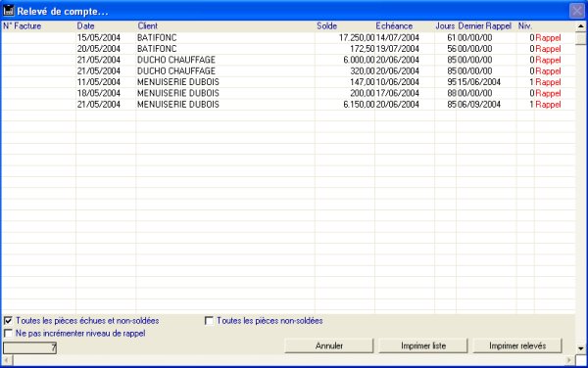This screenshot has width=588, height=368.
Task: Check 'Ne pas incrémenter niveau de rappel'
Action: click(x=8, y=333)
